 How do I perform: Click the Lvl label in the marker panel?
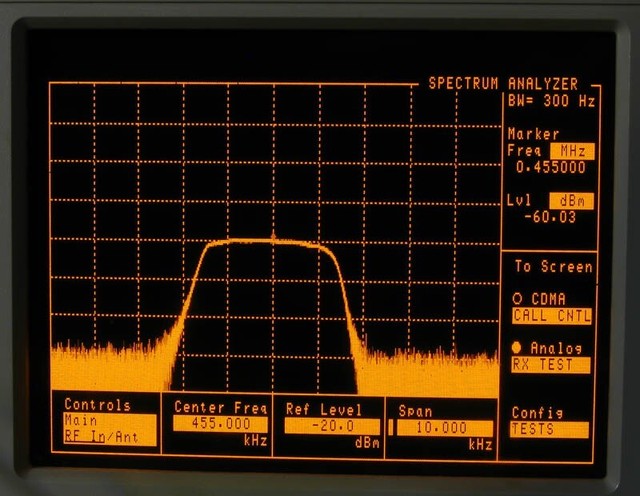pyautogui.click(x=519, y=200)
